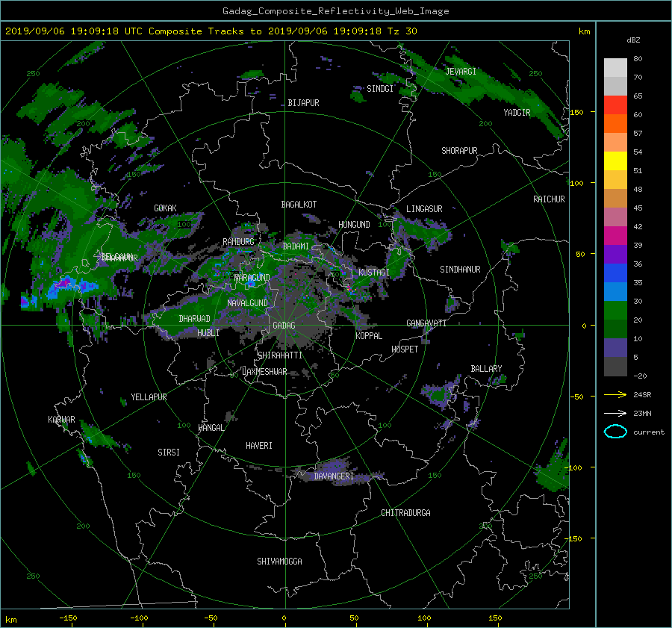Select the top light gray 70 dBZ swatch
Viewport: 672px width, 628px height.
pos(615,68)
